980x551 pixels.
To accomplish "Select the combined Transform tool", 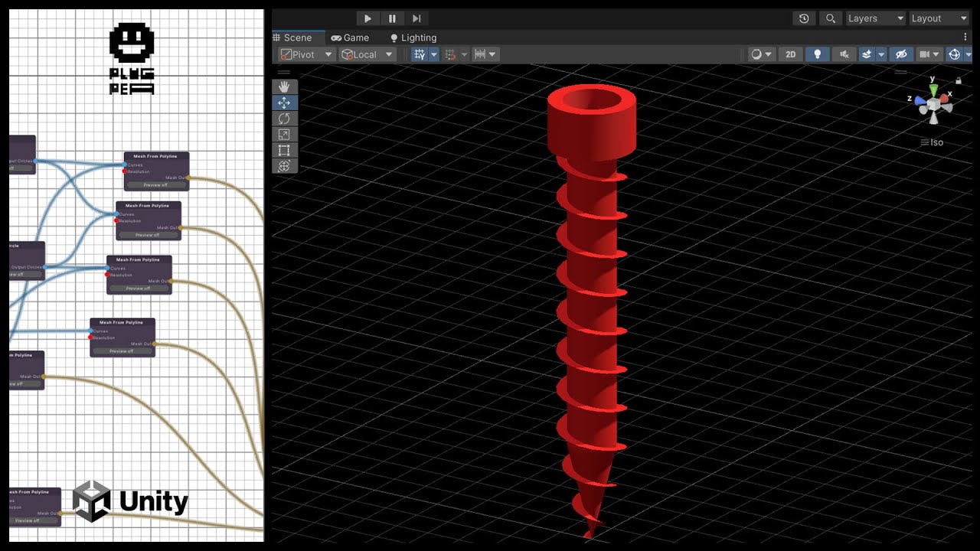I will [284, 166].
